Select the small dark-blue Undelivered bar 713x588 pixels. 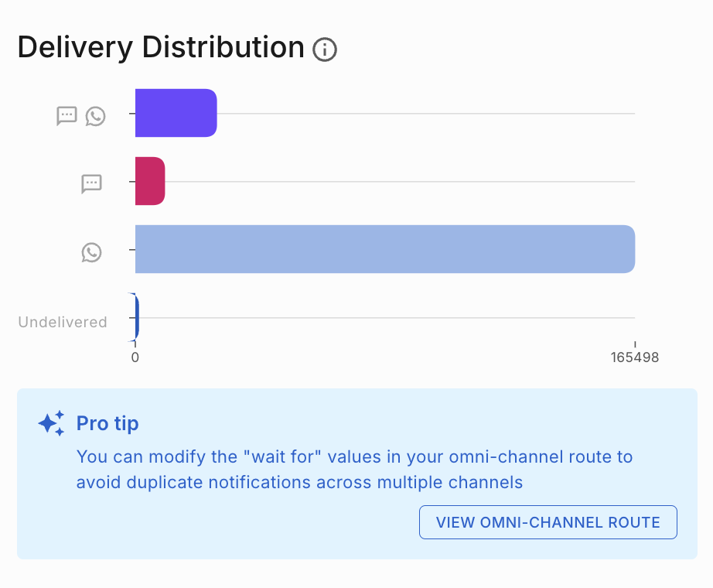136,317
